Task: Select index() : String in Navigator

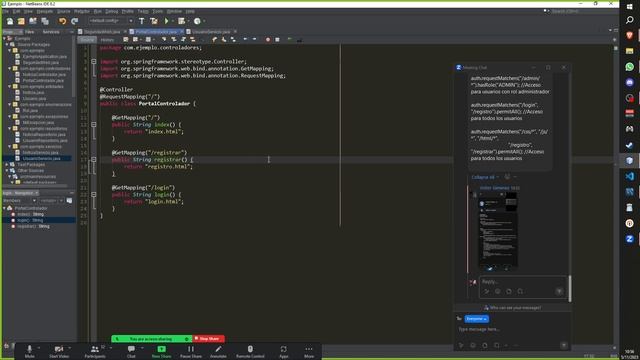Action: point(30,214)
